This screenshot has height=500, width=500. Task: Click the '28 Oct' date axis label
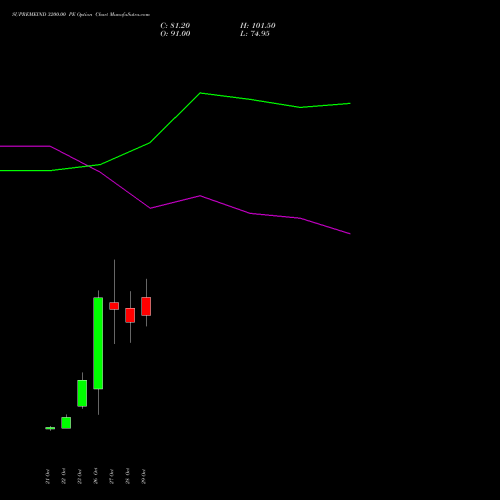click(x=128, y=477)
